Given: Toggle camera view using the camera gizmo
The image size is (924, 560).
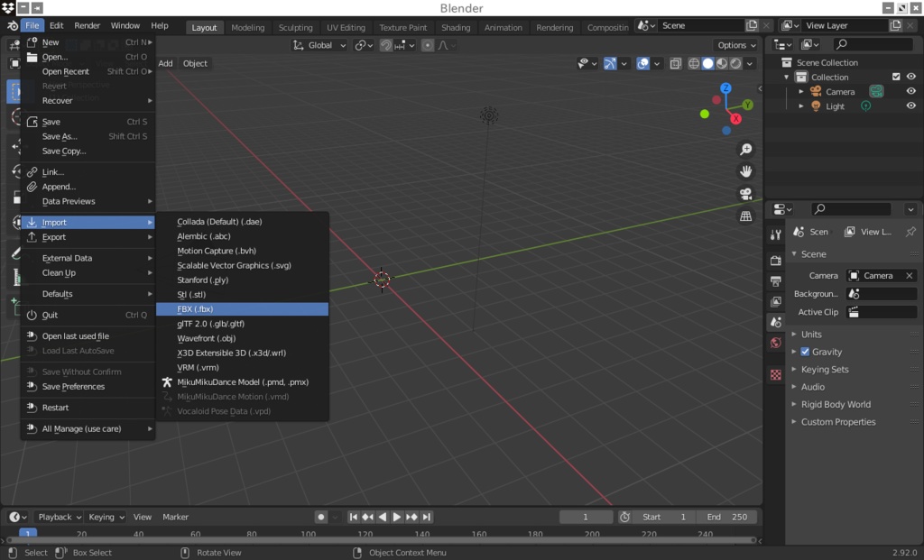Looking at the screenshot, I should [x=745, y=191].
